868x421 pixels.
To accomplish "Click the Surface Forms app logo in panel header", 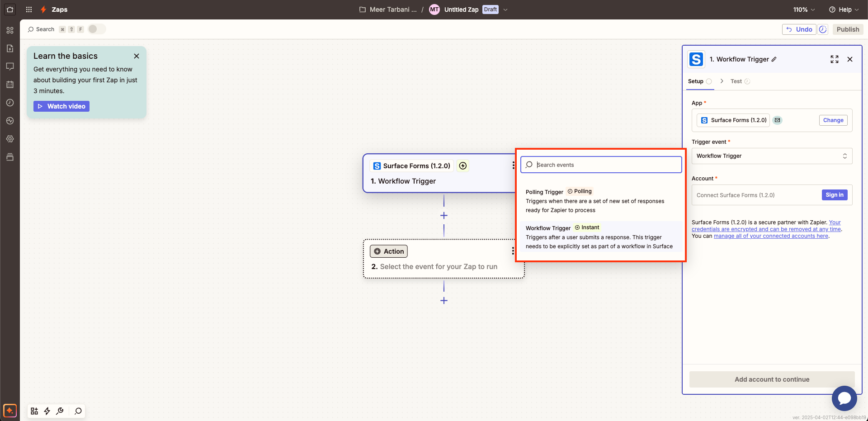I will (696, 59).
